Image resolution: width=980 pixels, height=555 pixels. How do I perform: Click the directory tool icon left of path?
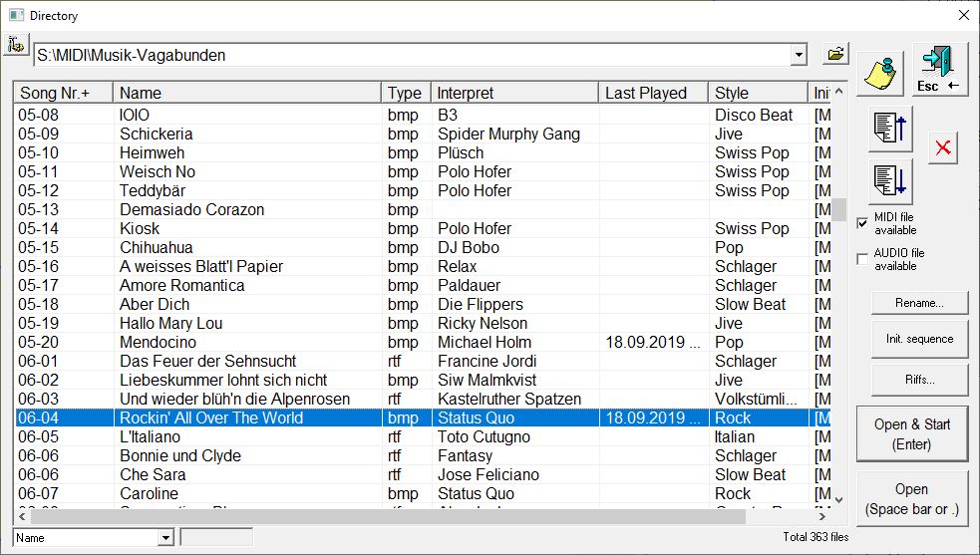[x=16, y=45]
